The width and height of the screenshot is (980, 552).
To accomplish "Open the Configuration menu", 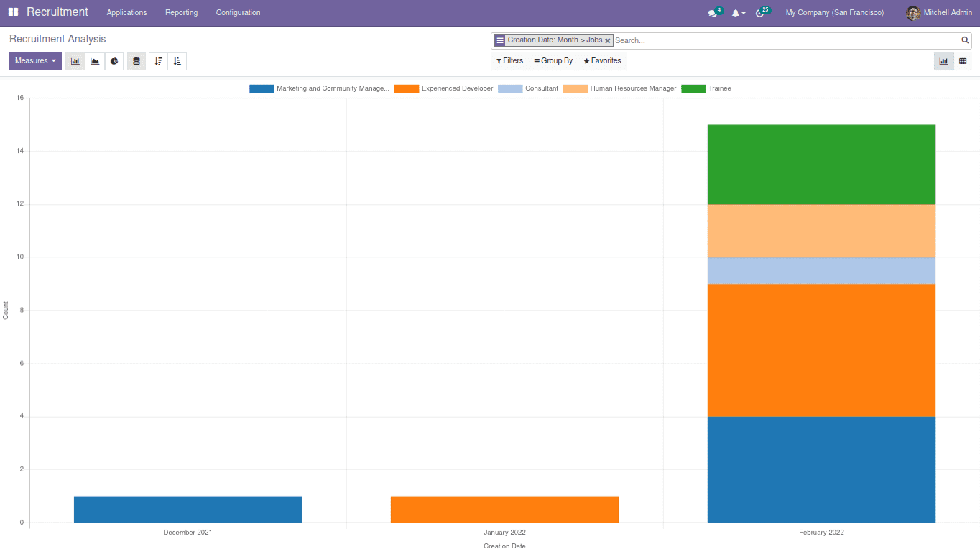I will [x=238, y=12].
